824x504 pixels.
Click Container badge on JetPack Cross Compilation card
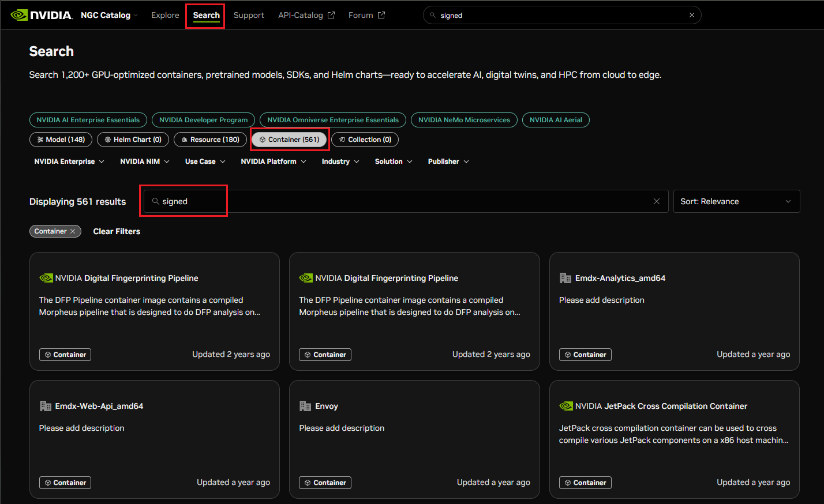point(585,483)
